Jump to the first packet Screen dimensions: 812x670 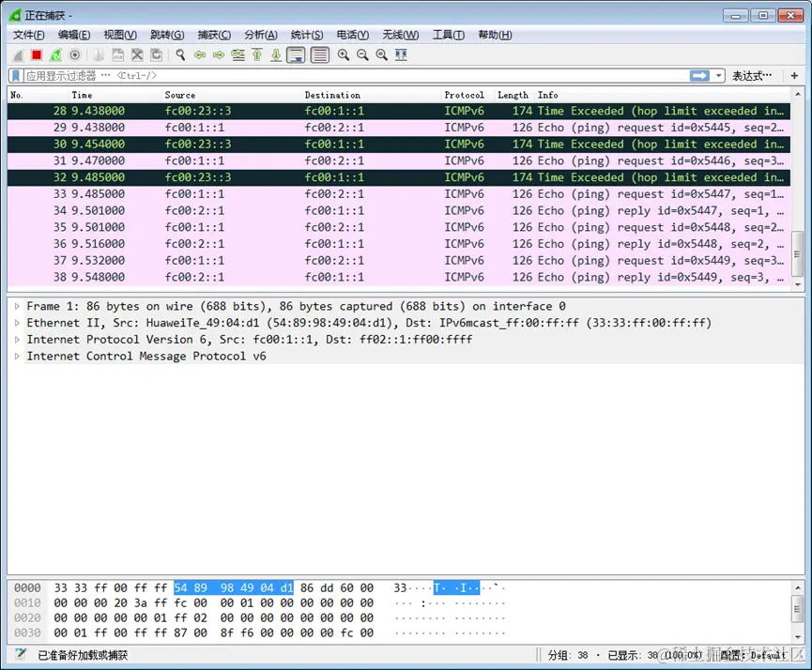coord(257,54)
